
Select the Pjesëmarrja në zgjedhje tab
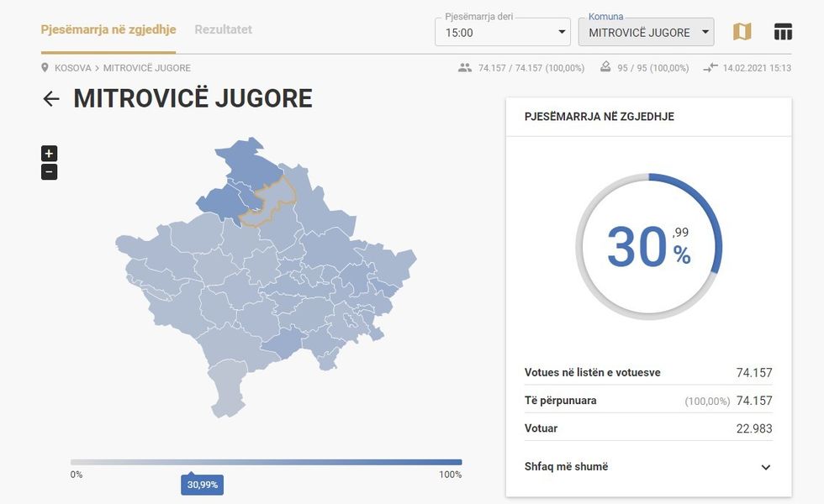pyautogui.click(x=109, y=29)
